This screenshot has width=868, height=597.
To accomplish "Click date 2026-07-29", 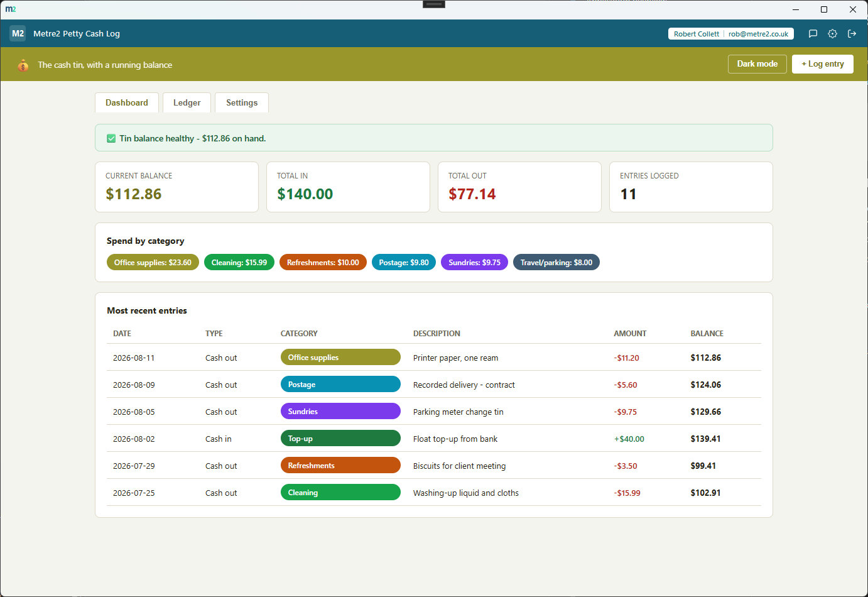I will (x=134, y=466).
